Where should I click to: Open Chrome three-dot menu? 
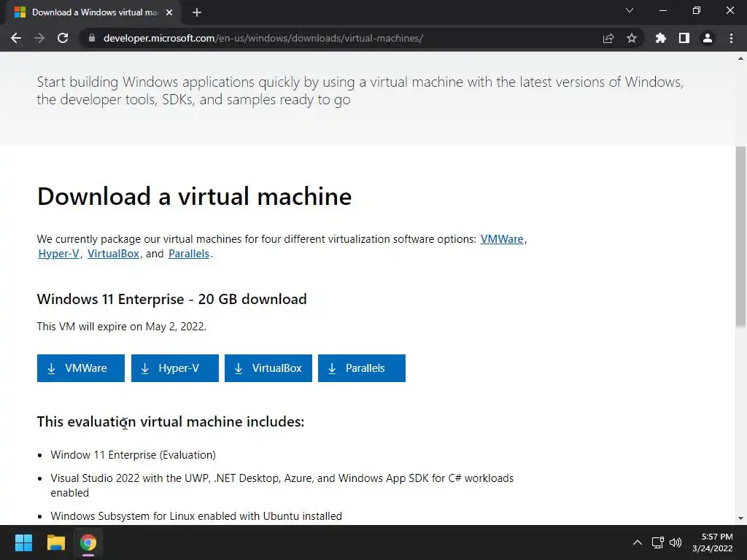[x=731, y=38]
